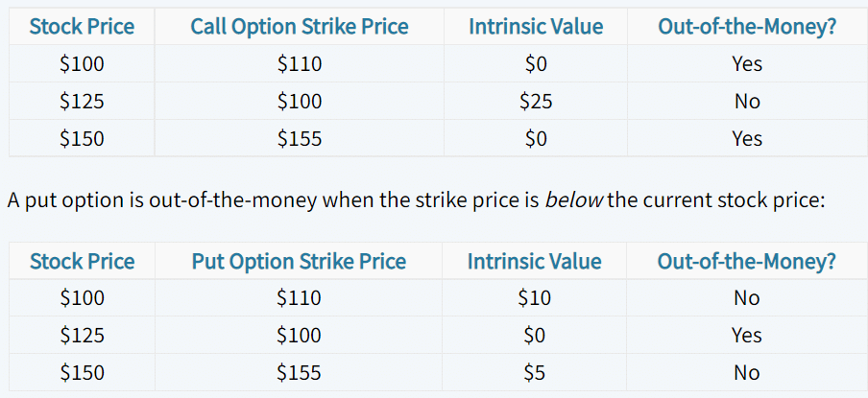Image resolution: width=868 pixels, height=398 pixels.
Task: Click the Put Option Strike Price header
Action: 299,261
